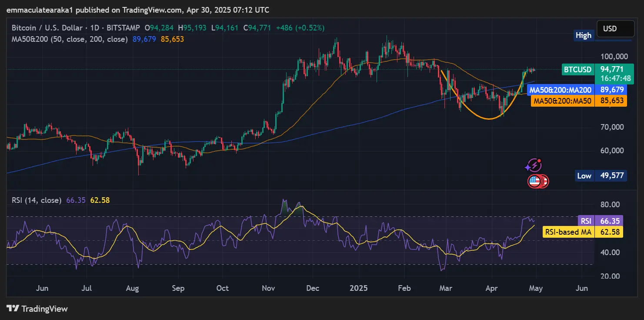Click the US flag economic event icon
This screenshot has width=644, height=320.
coord(534,181)
